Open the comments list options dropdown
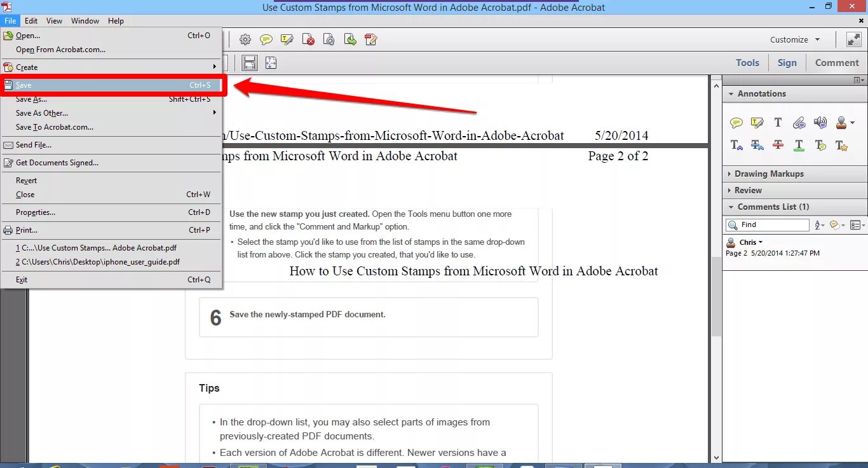Viewport: 868px width, 468px height. 858,225
